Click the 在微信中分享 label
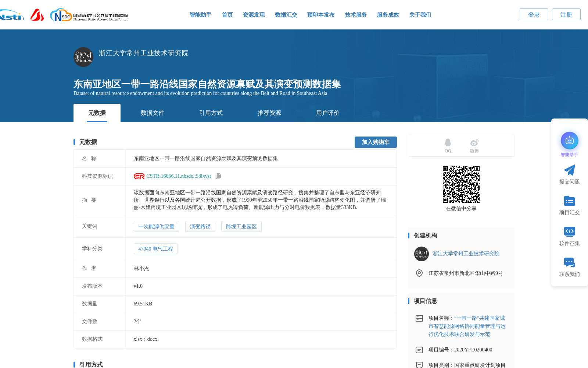This screenshot has width=588, height=368. 461,209
